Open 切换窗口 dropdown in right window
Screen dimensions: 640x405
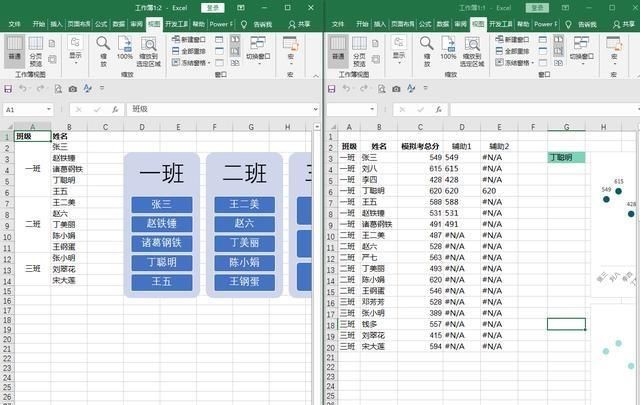[x=581, y=50]
